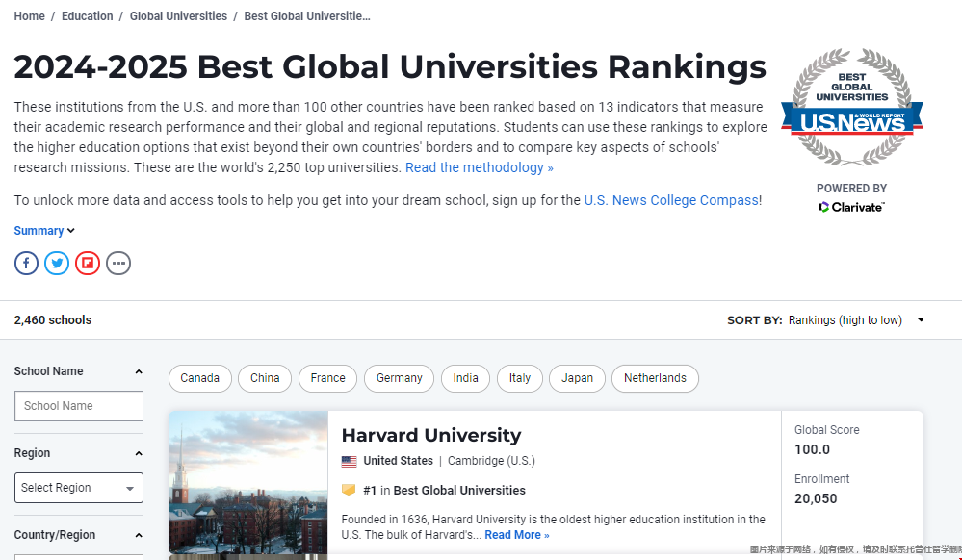Collapse the Region filter section
Screen dimensions: 962x560
(x=139, y=453)
